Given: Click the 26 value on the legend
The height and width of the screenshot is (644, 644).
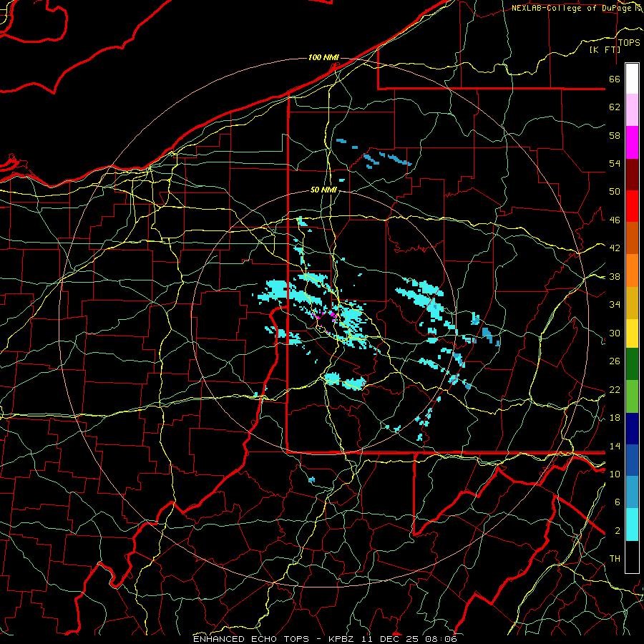Looking at the screenshot, I should pos(615,361).
